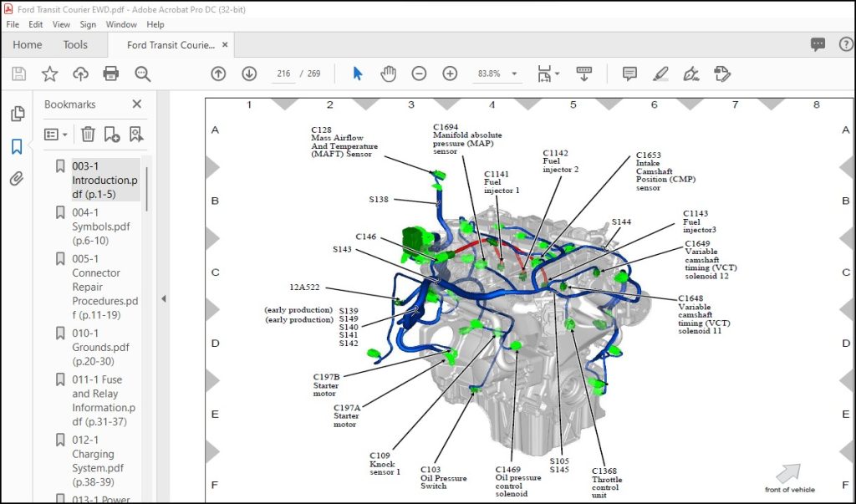This screenshot has height=504, width=856.
Task: Click the C1653 Intake Camshaft Position label
Action: pos(665,171)
